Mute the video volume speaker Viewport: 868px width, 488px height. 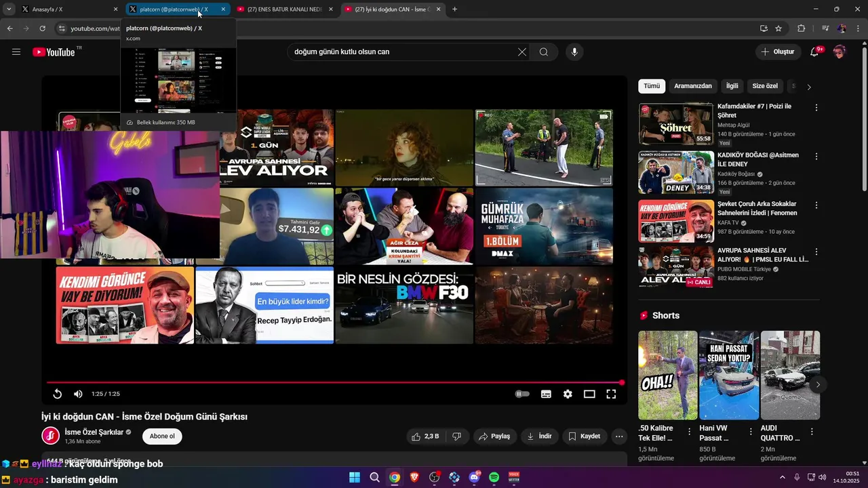coord(78,394)
